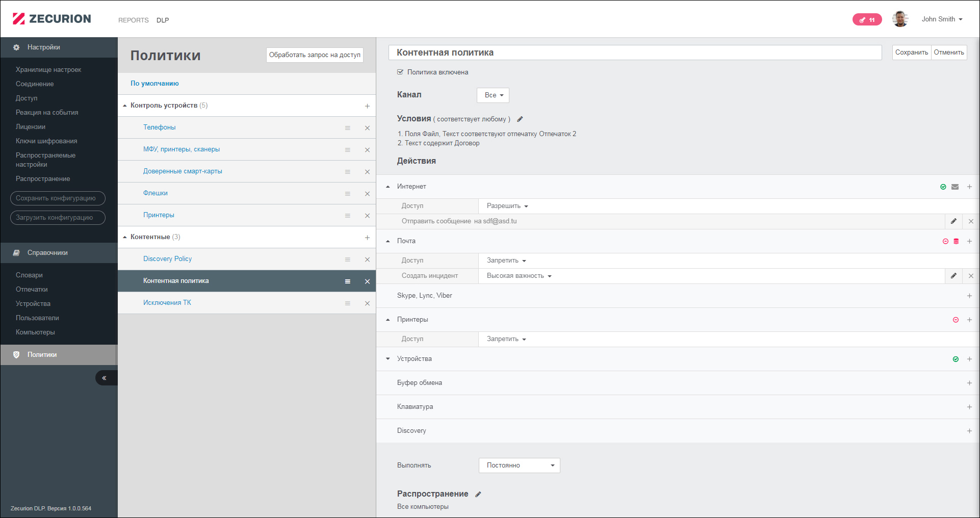This screenshot has width=980, height=518.
Task: Collapse the Контентные policy group
Action: [x=125, y=237]
